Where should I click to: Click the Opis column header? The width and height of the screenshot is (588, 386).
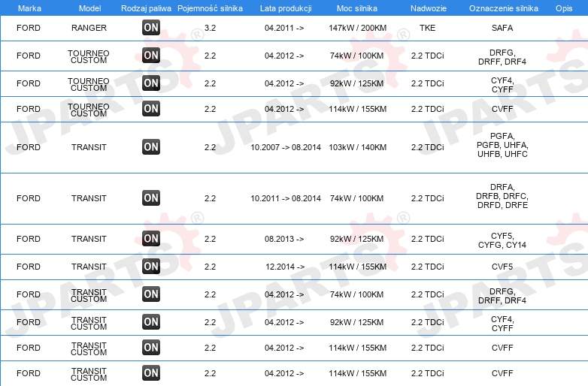click(x=564, y=8)
